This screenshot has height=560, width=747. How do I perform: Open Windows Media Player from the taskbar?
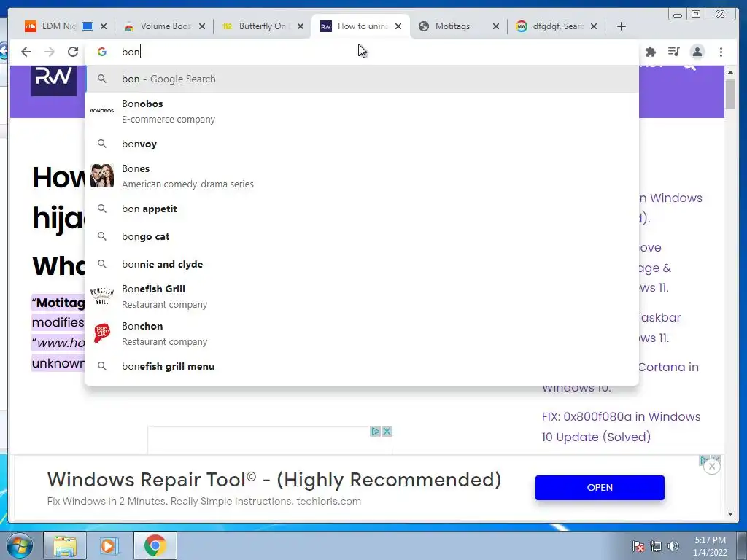point(109,545)
